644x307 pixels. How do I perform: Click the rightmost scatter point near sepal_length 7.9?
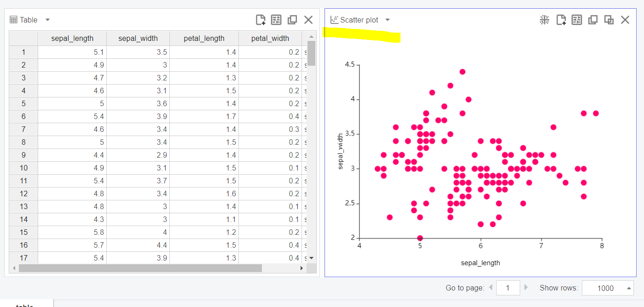coord(596,113)
